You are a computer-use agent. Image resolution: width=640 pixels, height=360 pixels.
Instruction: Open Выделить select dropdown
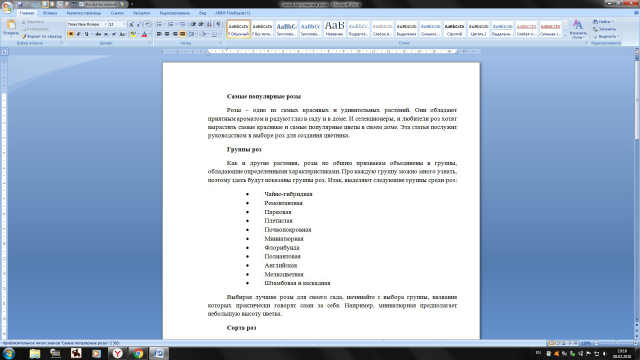(606, 36)
